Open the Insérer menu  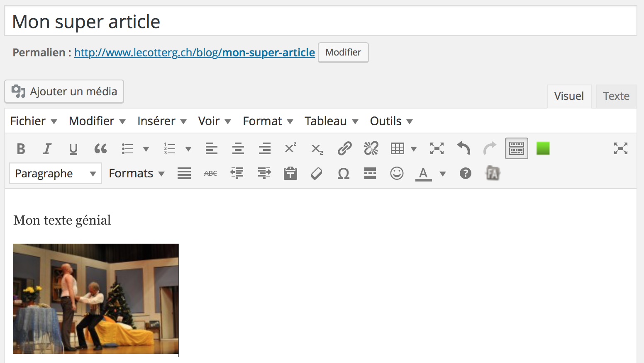[162, 121]
